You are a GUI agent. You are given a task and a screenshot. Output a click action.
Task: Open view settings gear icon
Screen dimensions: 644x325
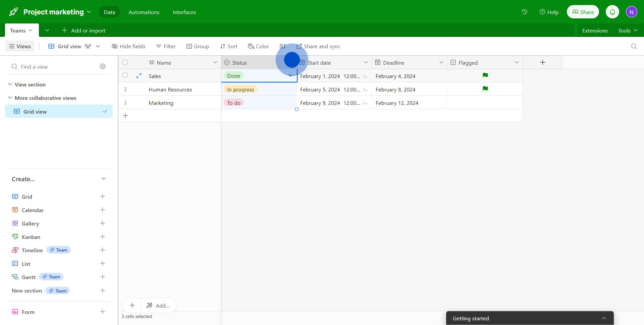click(x=103, y=67)
